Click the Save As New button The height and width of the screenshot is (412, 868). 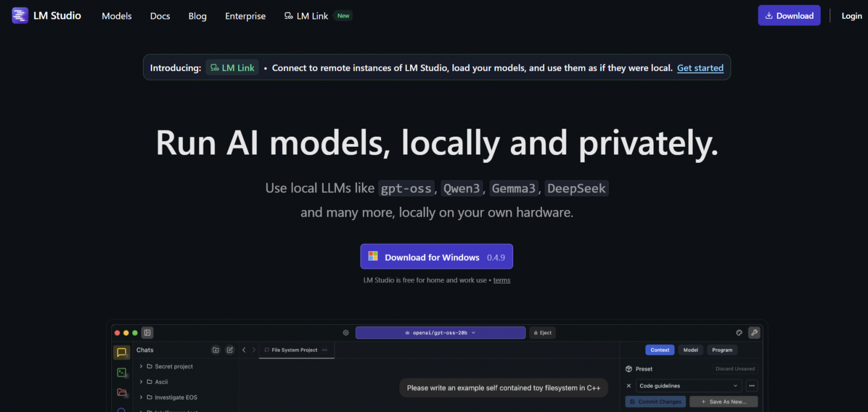click(723, 401)
